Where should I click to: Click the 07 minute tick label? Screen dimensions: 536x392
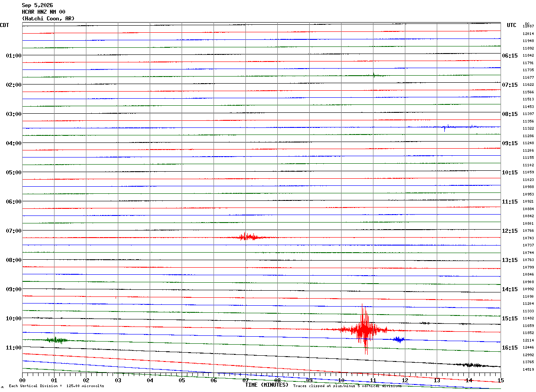[x=246, y=380]
